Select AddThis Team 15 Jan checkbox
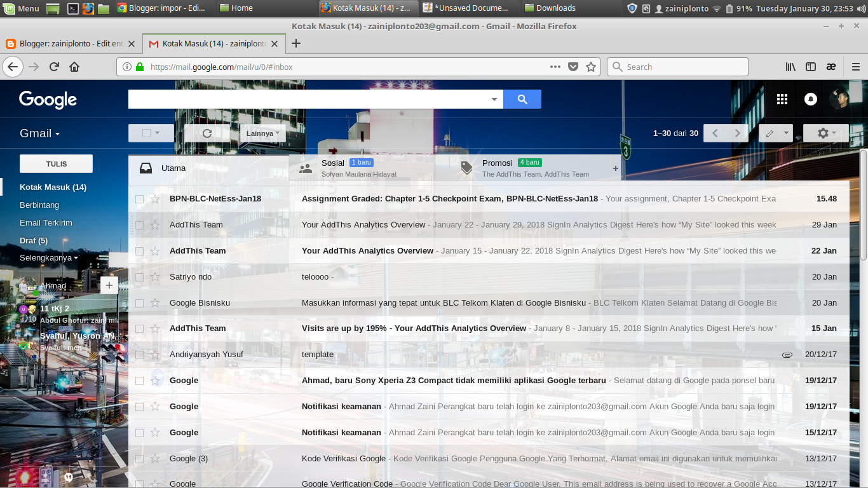The height and width of the screenshot is (488, 868). pos(139,329)
